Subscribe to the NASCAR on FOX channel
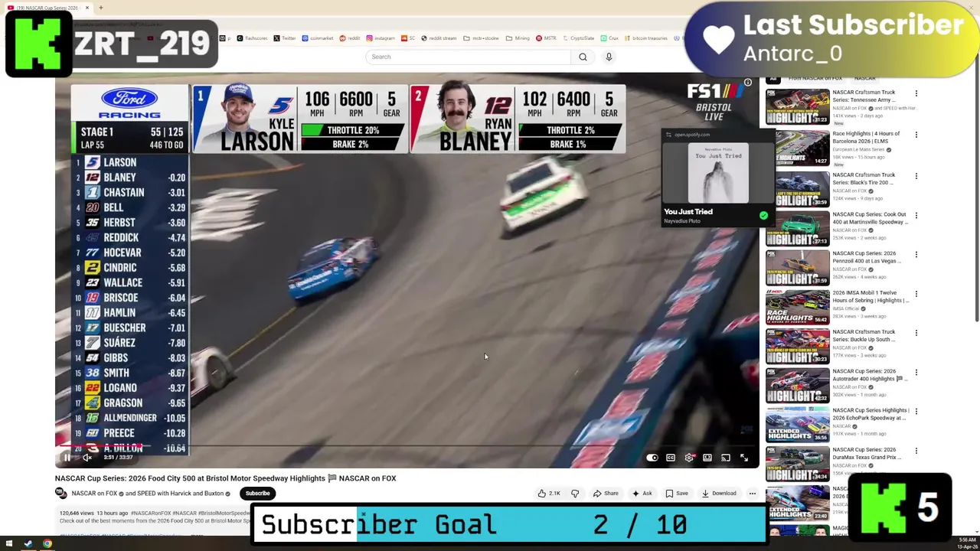The width and height of the screenshot is (980, 551). pyautogui.click(x=257, y=494)
